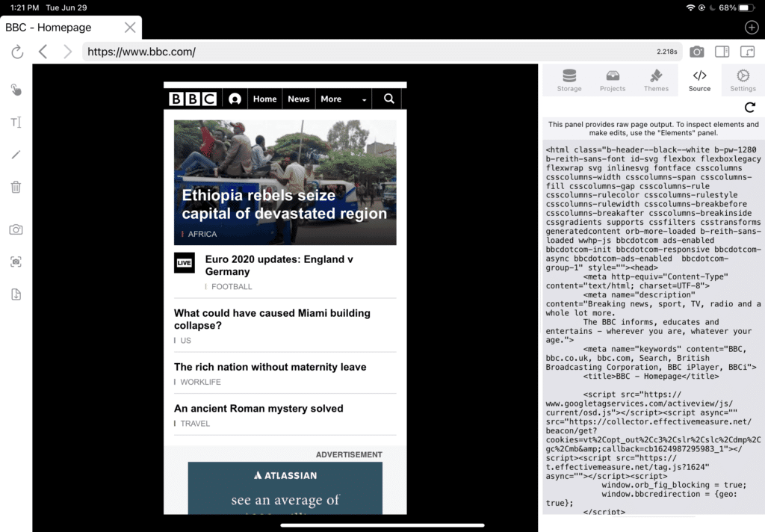Viewport: 765px width, 532px height.
Task: Open the Themes panel
Action: [x=656, y=81]
